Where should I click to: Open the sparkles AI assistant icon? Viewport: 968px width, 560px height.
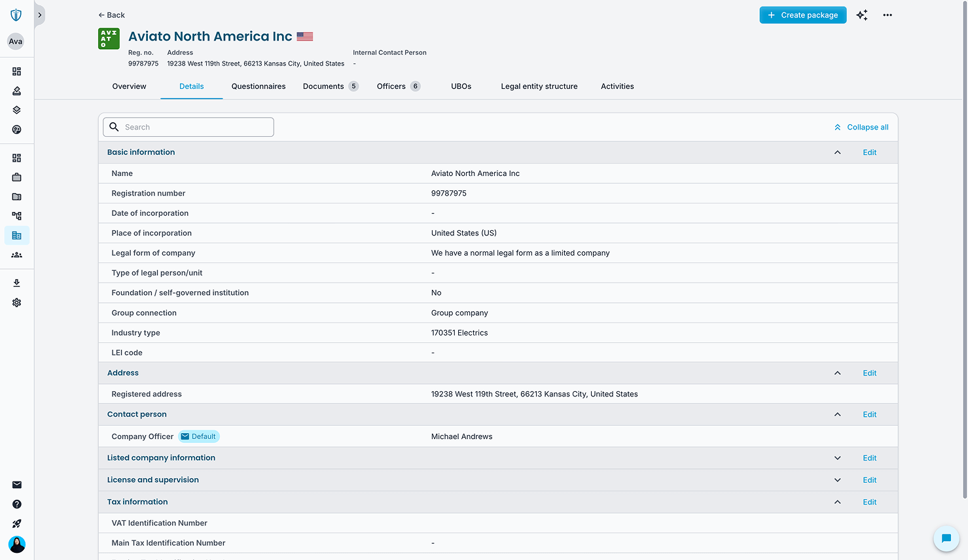pos(862,14)
